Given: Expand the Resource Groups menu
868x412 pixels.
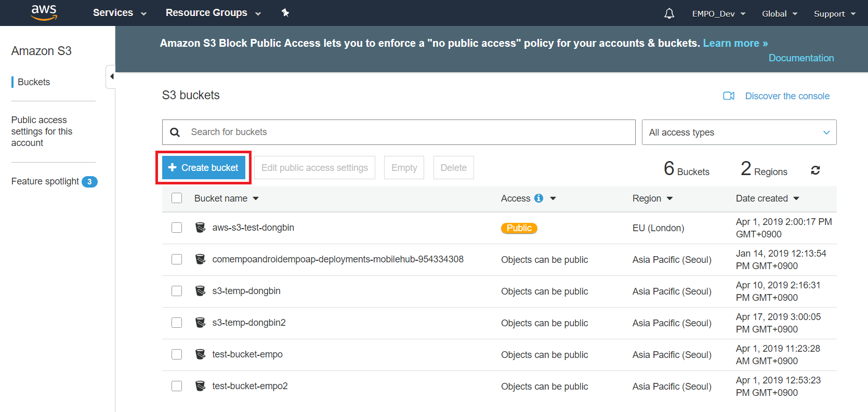Looking at the screenshot, I should tap(213, 13).
